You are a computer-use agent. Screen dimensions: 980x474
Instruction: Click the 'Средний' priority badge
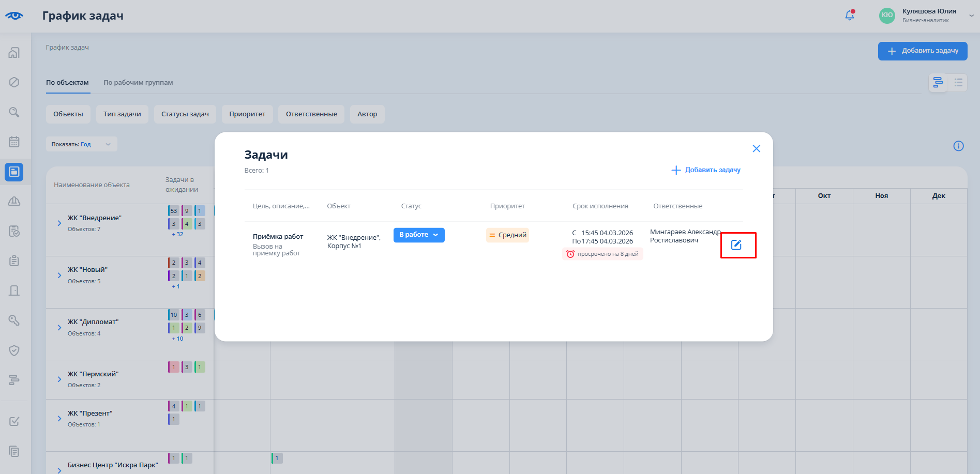[507, 235]
